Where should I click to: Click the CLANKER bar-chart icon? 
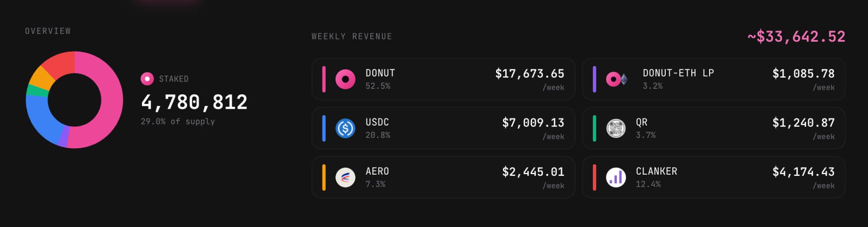pos(616,177)
